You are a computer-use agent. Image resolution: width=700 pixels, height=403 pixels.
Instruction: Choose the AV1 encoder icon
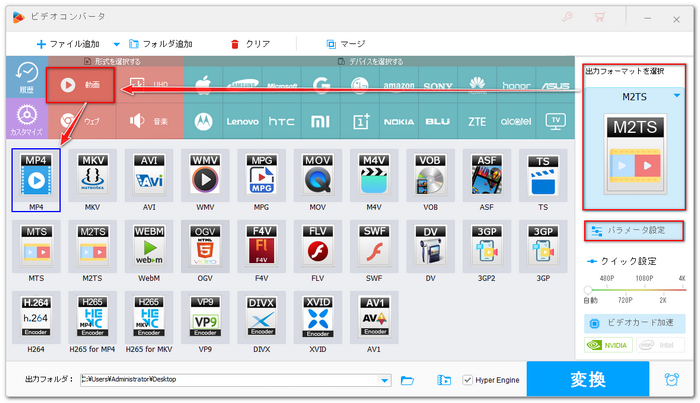click(374, 318)
